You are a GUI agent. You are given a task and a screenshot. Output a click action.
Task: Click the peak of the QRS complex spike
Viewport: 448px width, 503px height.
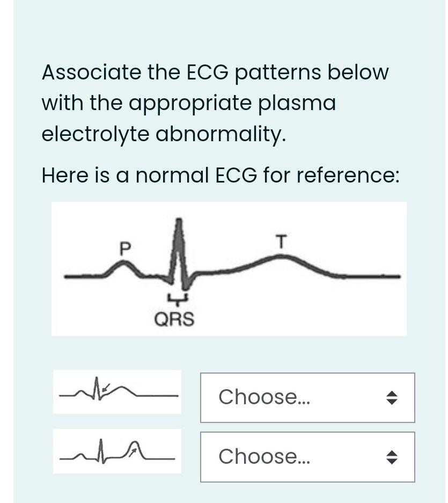pyautogui.click(x=179, y=220)
